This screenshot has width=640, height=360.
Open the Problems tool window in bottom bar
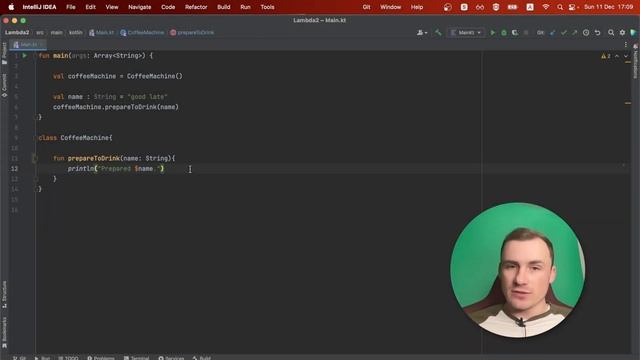click(x=101, y=358)
